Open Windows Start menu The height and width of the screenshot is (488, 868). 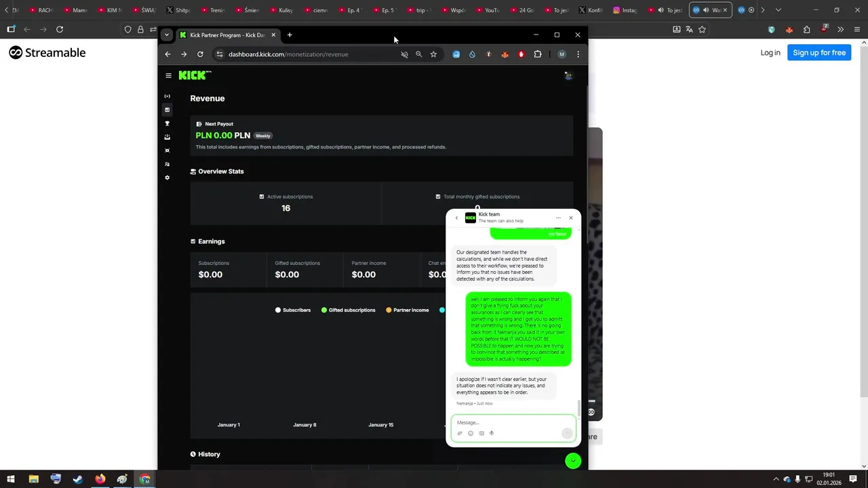(11, 479)
